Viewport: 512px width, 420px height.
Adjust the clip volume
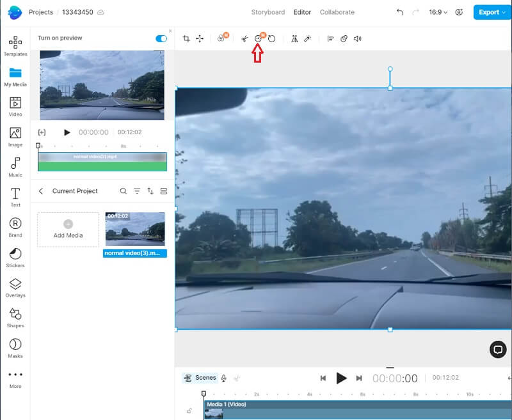click(357, 38)
